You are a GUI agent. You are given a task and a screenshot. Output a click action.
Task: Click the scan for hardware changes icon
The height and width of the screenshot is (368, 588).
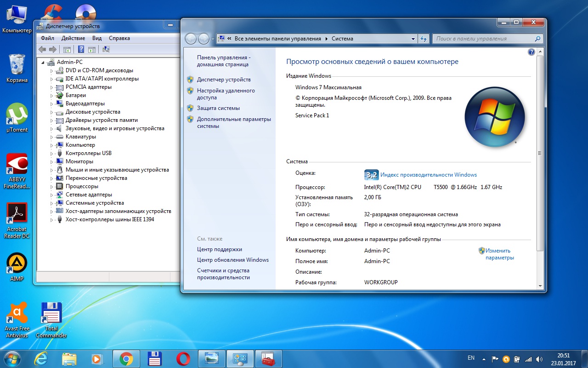[x=106, y=50]
